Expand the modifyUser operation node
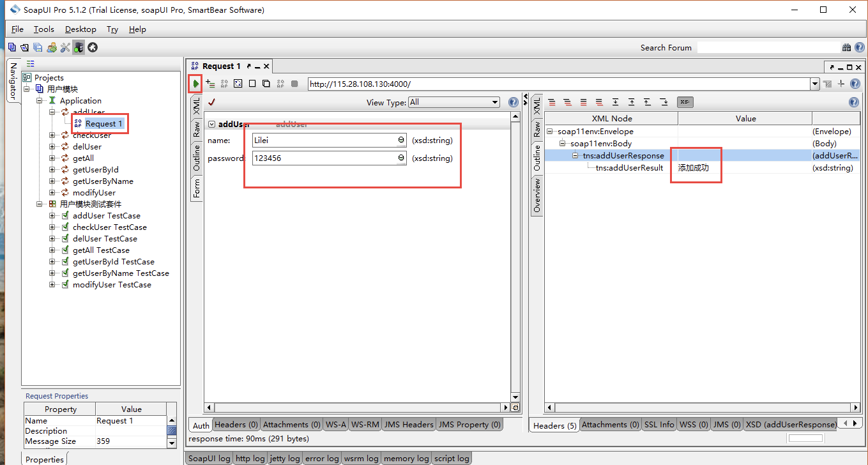Screen dimensions: 868x465 tap(52, 193)
